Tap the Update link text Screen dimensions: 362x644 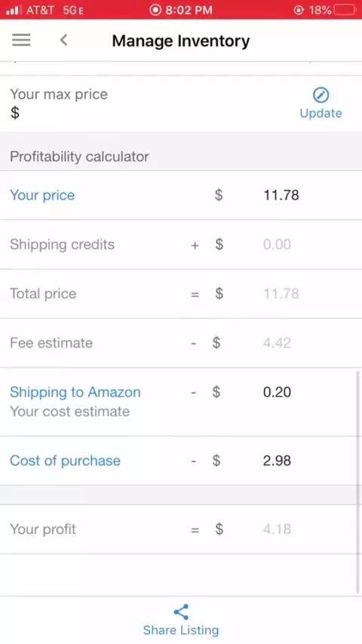(x=321, y=113)
